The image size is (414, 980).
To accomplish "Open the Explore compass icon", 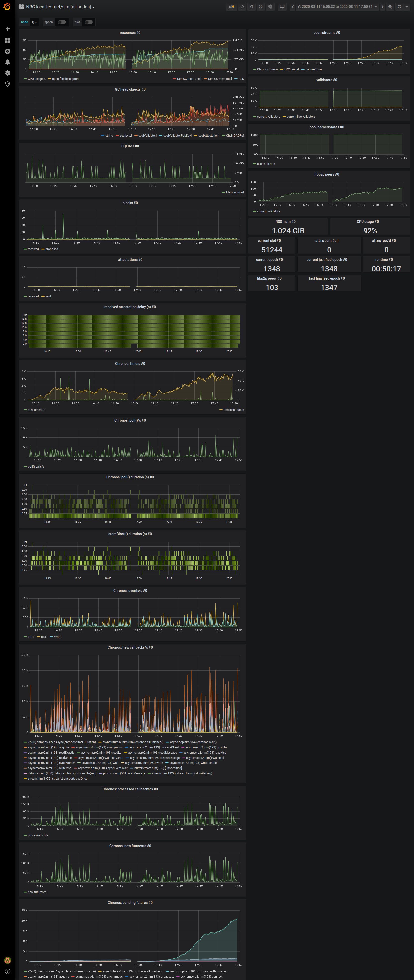I will [7, 51].
